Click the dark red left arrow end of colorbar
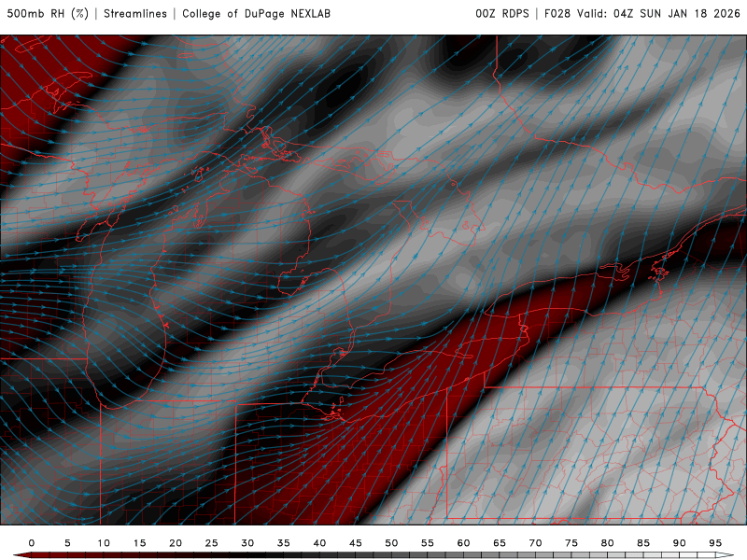The width and height of the screenshot is (747, 560). click(21, 555)
